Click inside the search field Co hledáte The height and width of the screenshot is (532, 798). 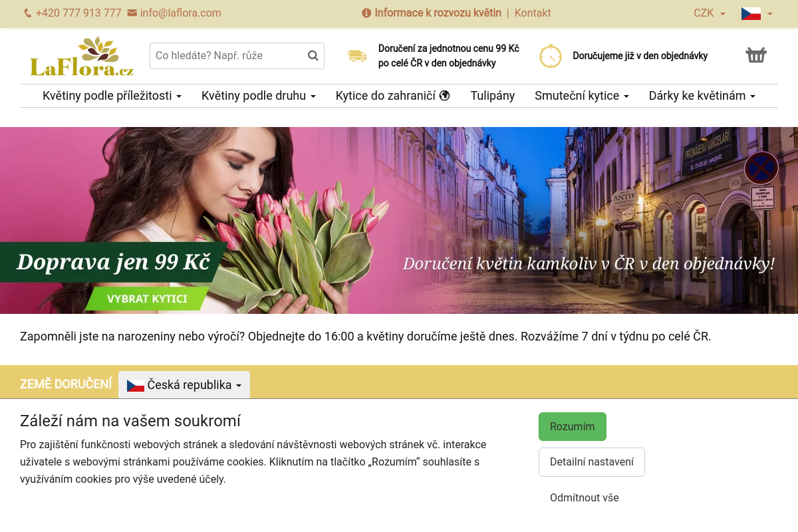coord(226,56)
